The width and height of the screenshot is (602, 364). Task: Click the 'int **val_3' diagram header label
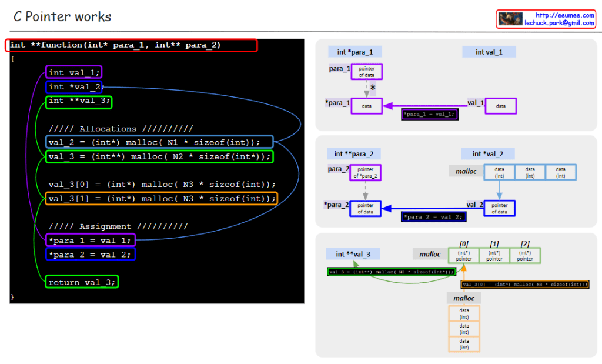point(353,254)
